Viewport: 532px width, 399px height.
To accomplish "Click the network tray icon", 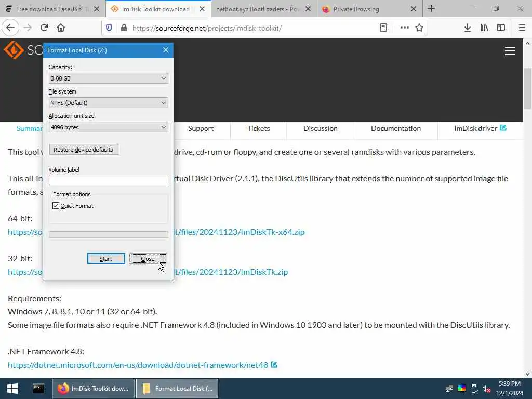I will tap(449, 389).
